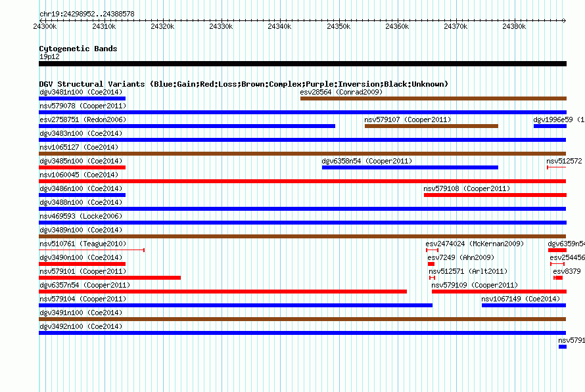Open the esv254456 variant label

tap(567, 257)
